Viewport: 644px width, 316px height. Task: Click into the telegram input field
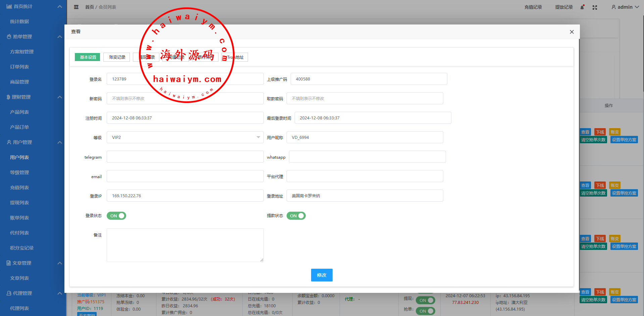185,157
